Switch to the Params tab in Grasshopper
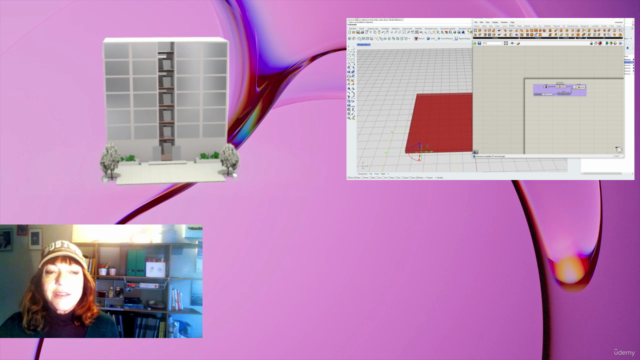The height and width of the screenshot is (360, 640). click(477, 26)
